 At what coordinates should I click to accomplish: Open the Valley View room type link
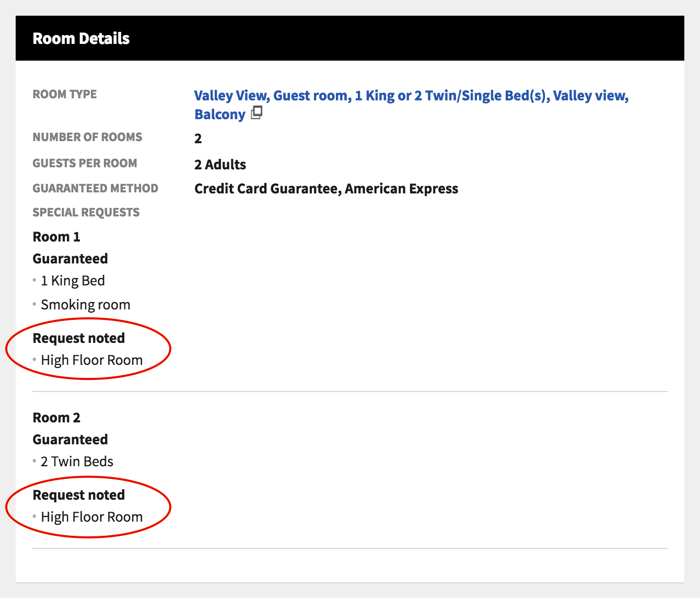point(411,105)
